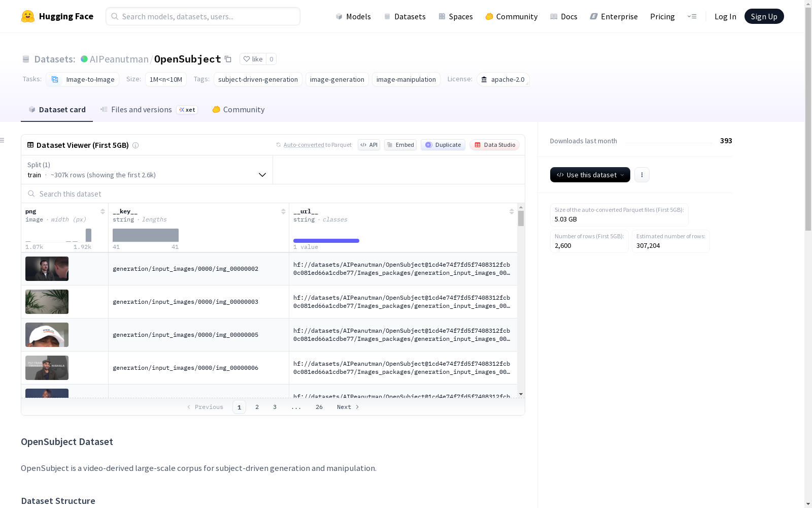Open the Datasets page
This screenshot has height=508, width=812.
click(x=404, y=16)
